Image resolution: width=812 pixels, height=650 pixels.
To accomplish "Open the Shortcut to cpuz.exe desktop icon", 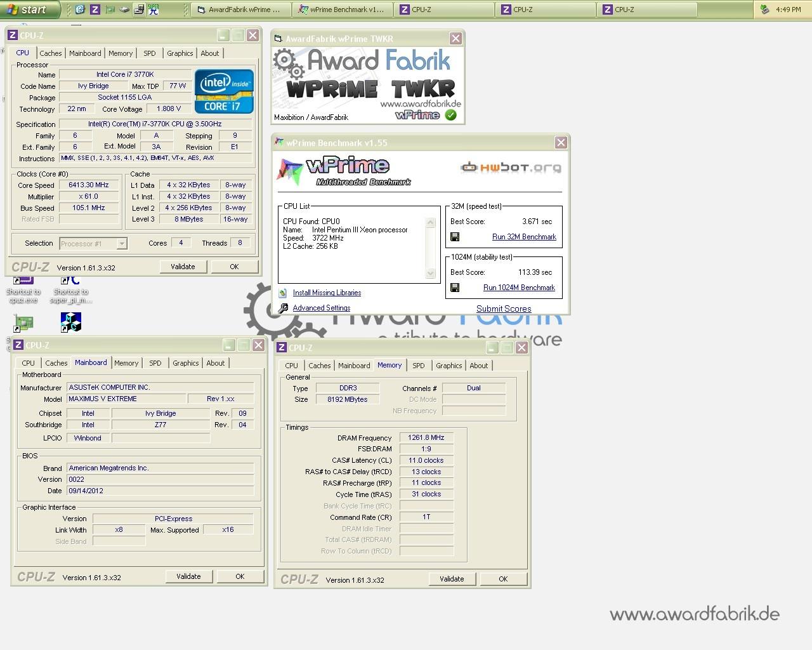I will pyautogui.click(x=23, y=289).
